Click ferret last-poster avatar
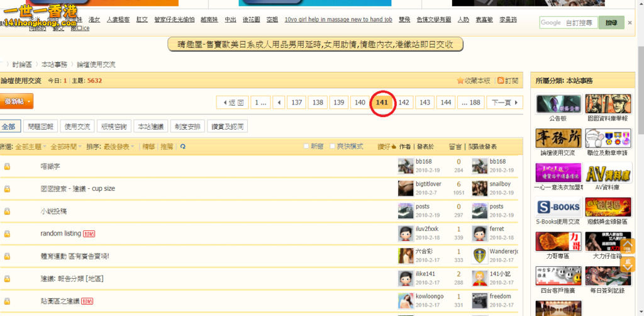 480,234
